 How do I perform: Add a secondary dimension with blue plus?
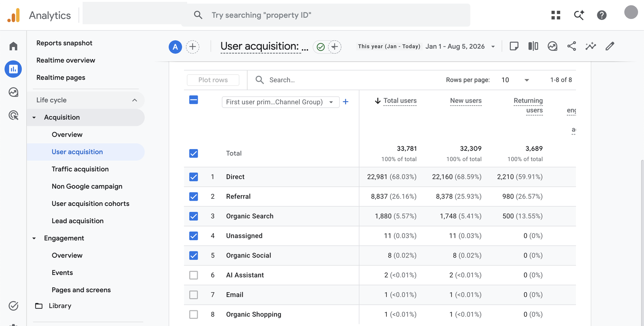(x=345, y=102)
